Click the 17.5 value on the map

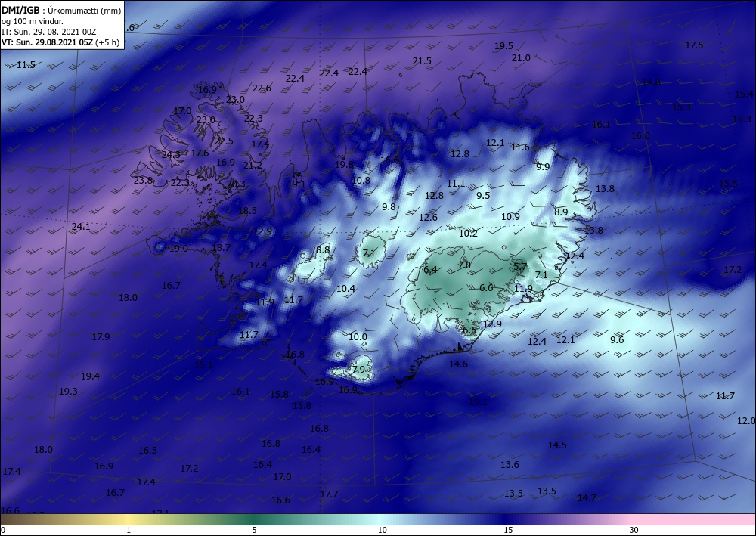click(x=694, y=45)
